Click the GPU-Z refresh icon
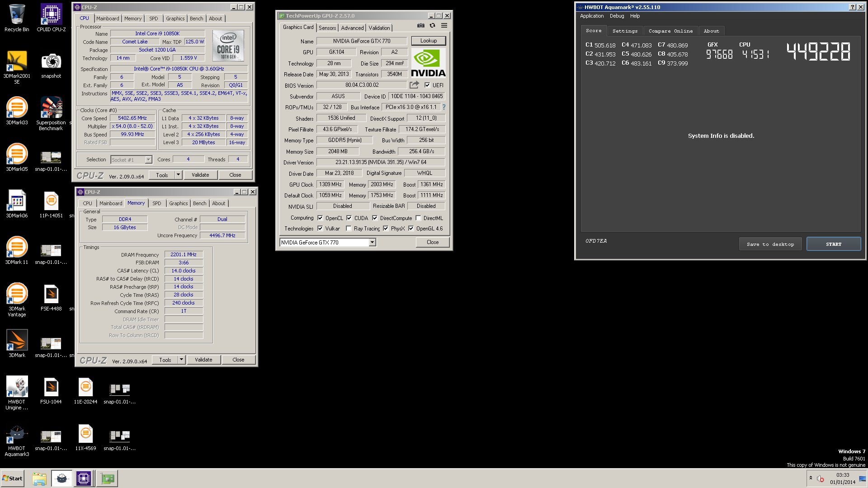Viewport: 868px width, 488px height. click(432, 26)
